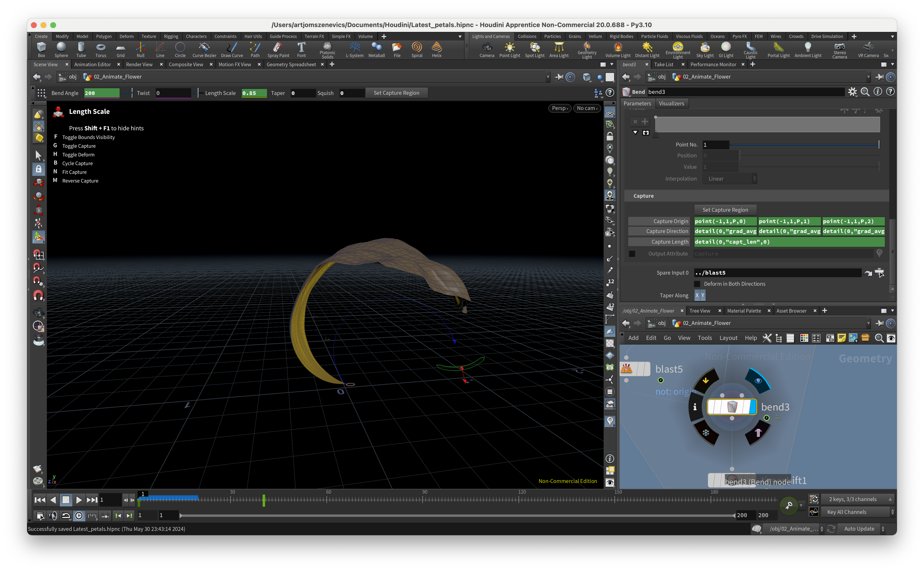Open the Interpolation Linear dropdown
The width and height of the screenshot is (924, 571).
click(x=729, y=179)
